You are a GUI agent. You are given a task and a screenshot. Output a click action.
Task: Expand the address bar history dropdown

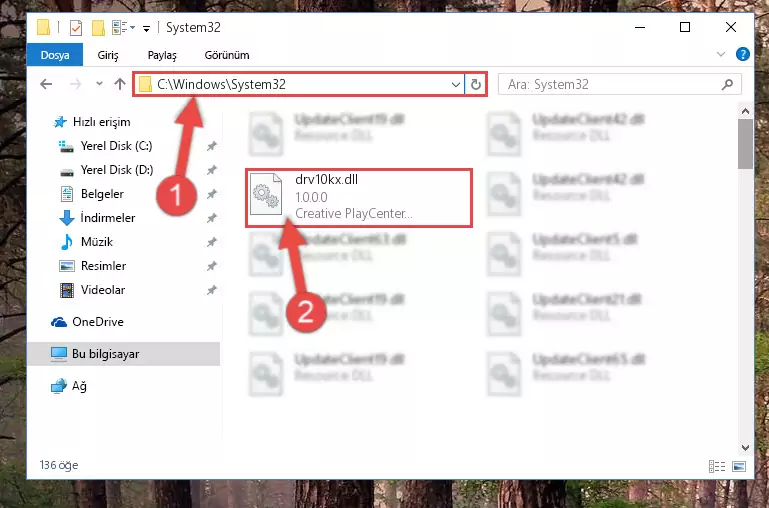[456, 84]
